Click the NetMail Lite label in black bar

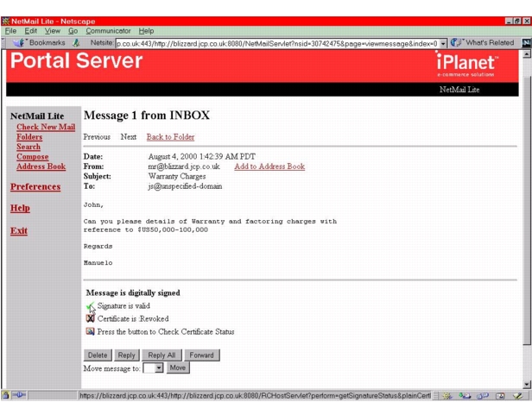click(459, 90)
